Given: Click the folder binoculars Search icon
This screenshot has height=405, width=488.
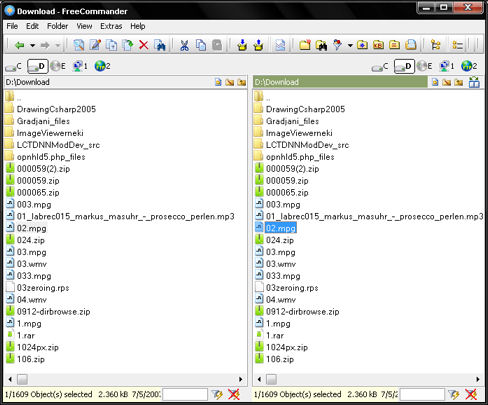Looking at the screenshot, I should coord(321,45).
